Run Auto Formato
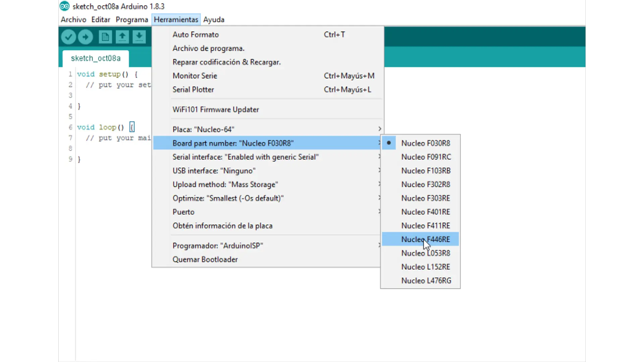 pyautogui.click(x=268, y=35)
